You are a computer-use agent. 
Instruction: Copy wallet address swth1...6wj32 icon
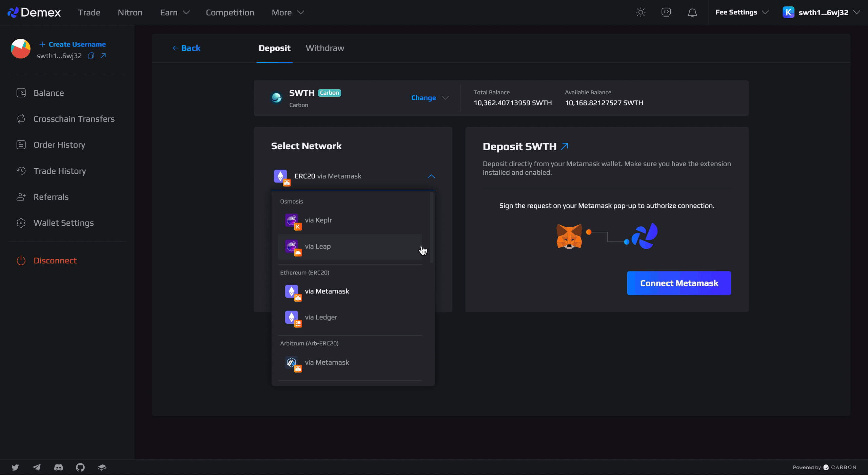tap(91, 56)
